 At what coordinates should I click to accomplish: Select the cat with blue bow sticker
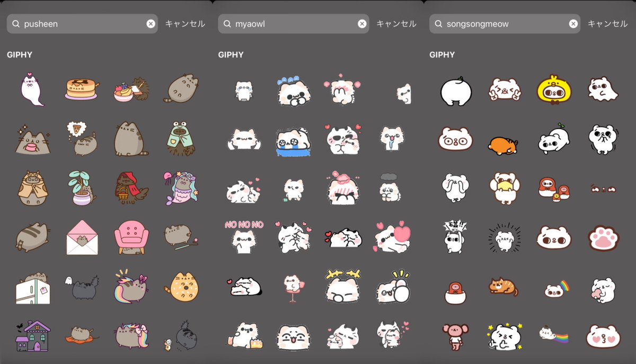coord(293,91)
